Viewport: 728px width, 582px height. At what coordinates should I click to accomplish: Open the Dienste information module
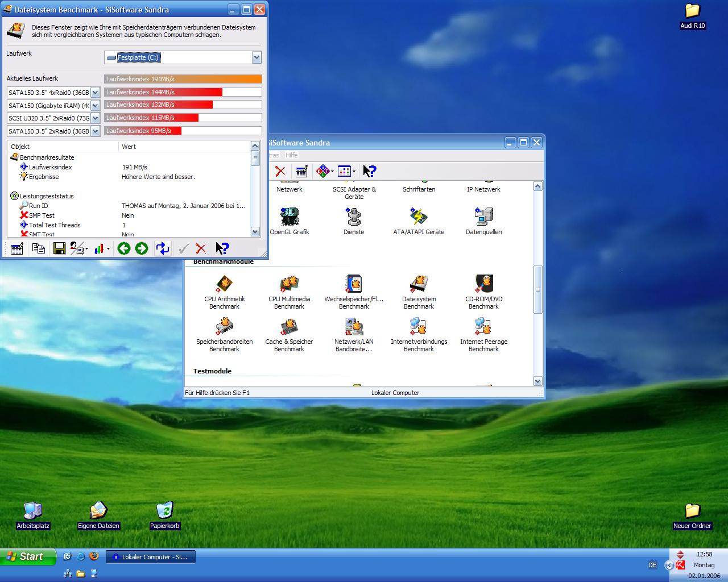click(354, 221)
